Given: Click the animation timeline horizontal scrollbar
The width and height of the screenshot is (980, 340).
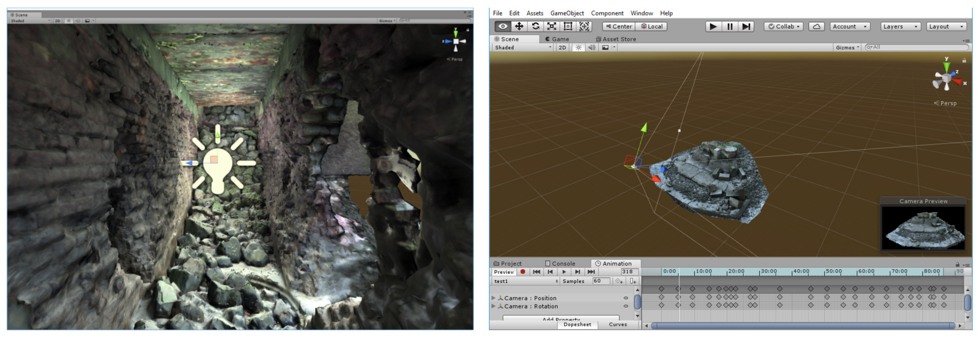Looking at the screenshot, I should pos(803,326).
